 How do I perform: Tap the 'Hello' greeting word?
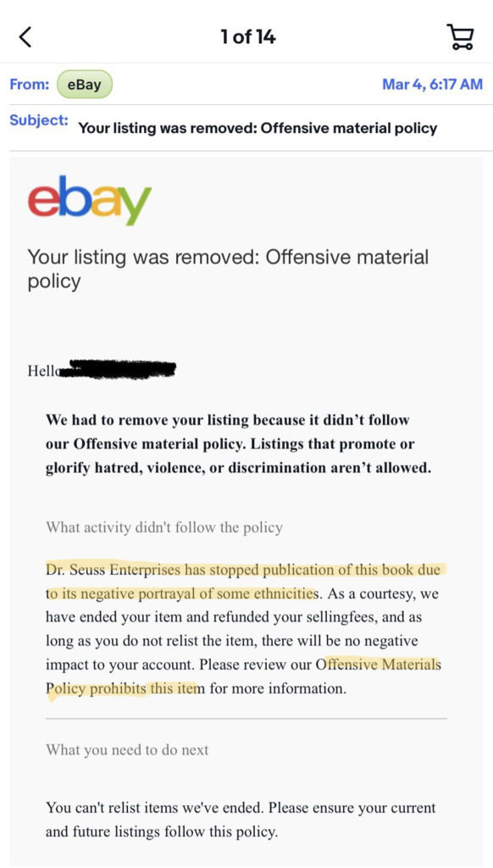(42, 370)
